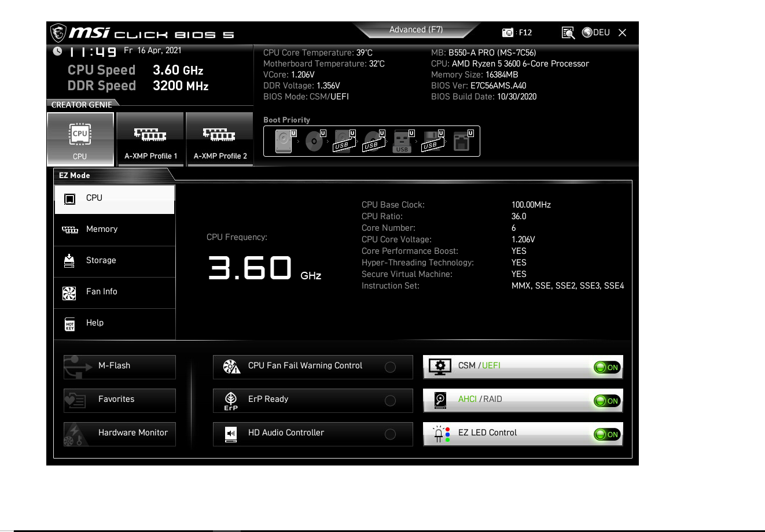Click the CPU Base Clock value 100.00MHz
This screenshot has width=765, height=532.
pyautogui.click(x=531, y=205)
